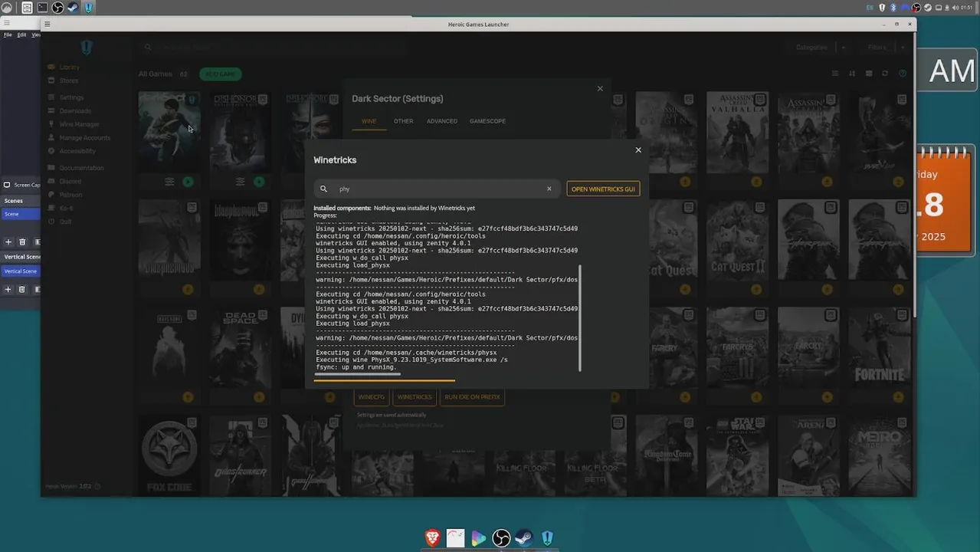
Task: Launch Dishonored with its green play button
Action: (x=259, y=182)
